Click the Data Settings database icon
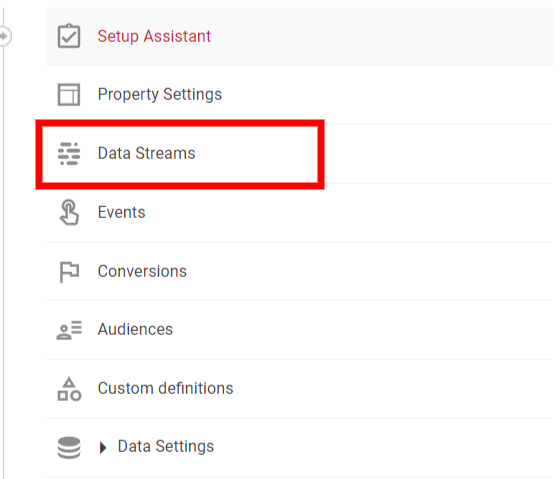The width and height of the screenshot is (560, 479). 69,447
